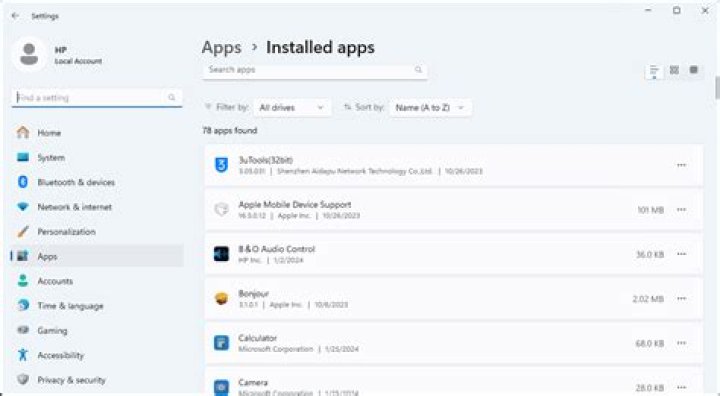Click the Apps breadcrumb link
The width and height of the screenshot is (720, 396).
[221, 48]
